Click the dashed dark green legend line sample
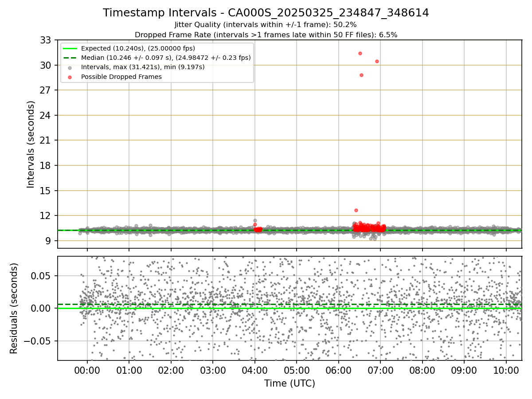Viewport: 532px width, 399px height. [x=70, y=58]
